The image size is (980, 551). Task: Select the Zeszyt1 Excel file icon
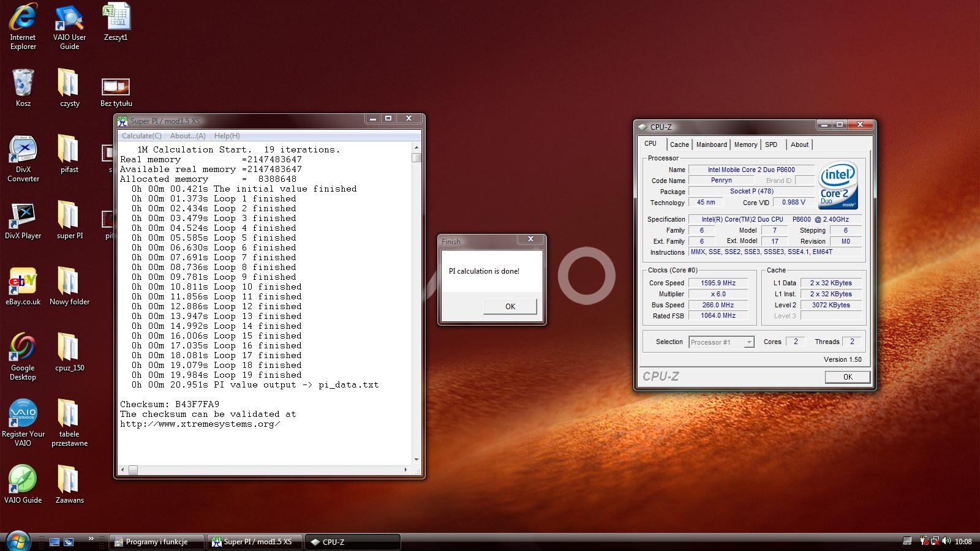click(116, 22)
